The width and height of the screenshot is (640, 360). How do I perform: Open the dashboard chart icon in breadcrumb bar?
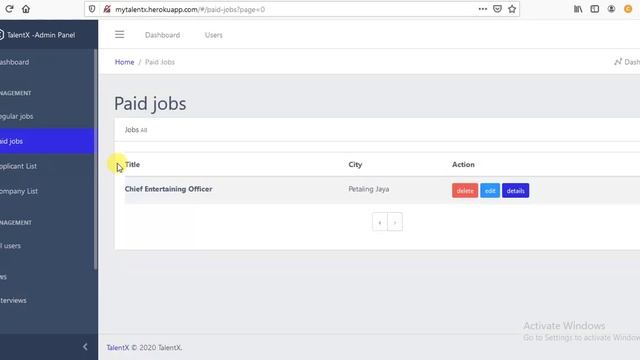click(618, 62)
